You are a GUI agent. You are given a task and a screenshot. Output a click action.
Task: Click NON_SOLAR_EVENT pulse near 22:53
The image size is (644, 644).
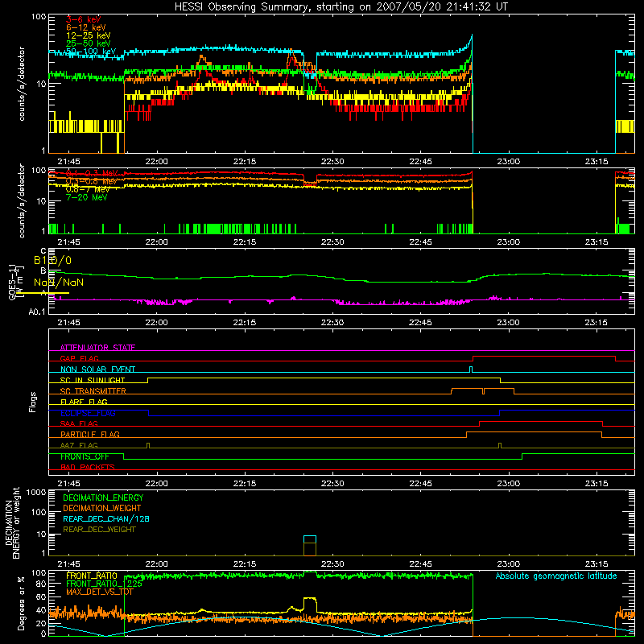tap(471, 369)
